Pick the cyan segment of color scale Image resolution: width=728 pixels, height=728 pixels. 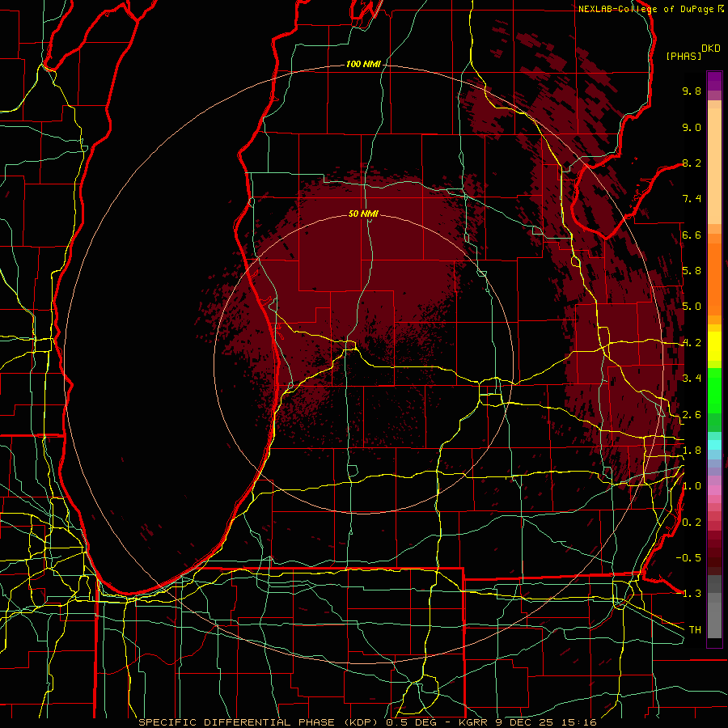click(714, 445)
